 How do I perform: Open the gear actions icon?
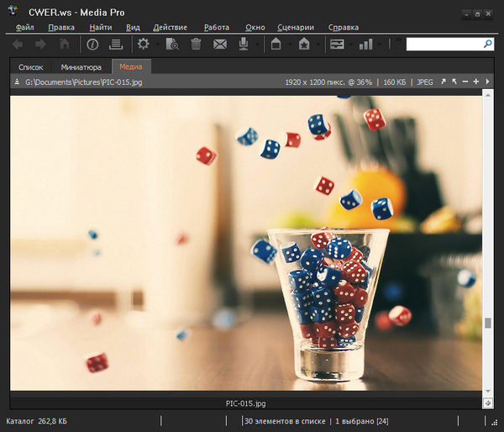(x=144, y=44)
